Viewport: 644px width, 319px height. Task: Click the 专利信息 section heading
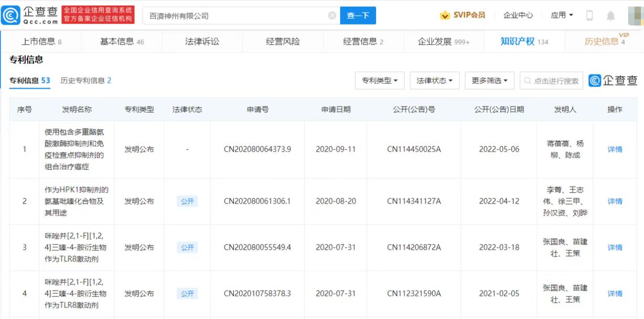[x=26, y=60]
